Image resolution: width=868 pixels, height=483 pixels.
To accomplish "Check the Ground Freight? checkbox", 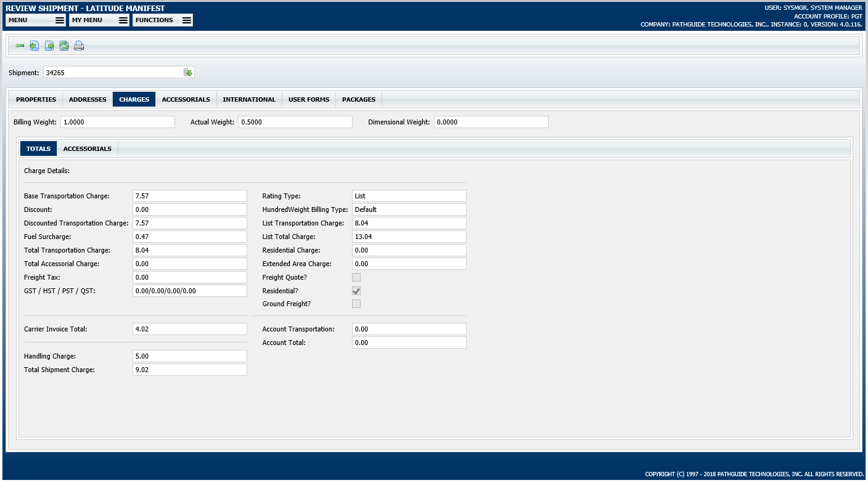I will pyautogui.click(x=356, y=303).
